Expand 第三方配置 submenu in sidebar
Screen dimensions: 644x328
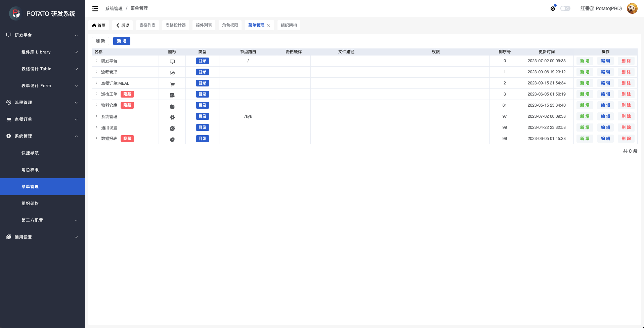(x=42, y=220)
